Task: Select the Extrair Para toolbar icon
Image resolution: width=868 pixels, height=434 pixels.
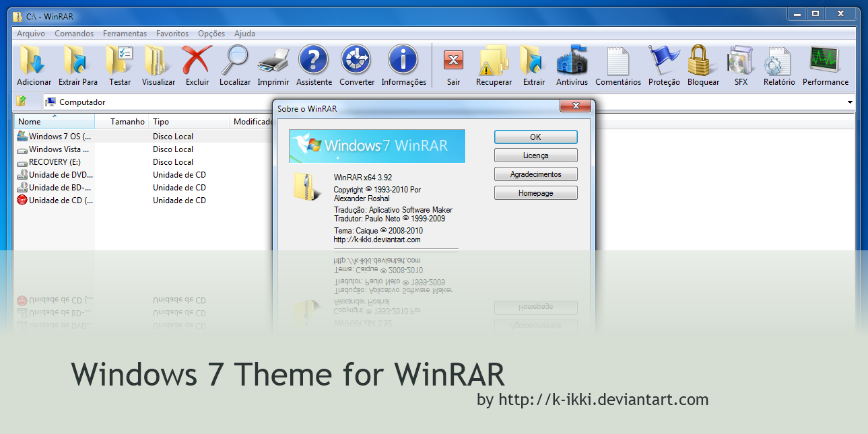Action: pyautogui.click(x=77, y=62)
